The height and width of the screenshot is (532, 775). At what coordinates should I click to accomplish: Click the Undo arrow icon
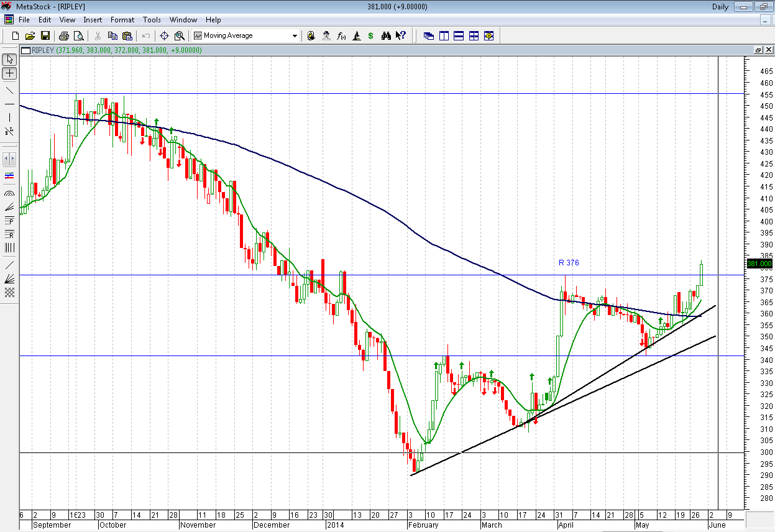(146, 36)
